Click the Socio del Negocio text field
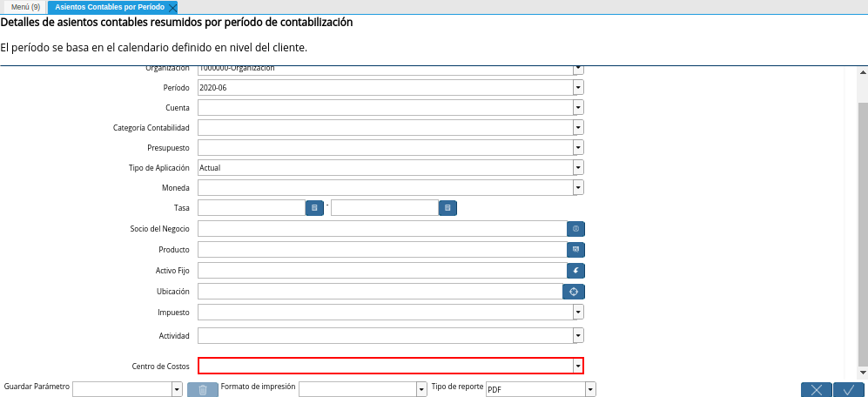Viewport: 868px width, 397px height. click(382, 229)
